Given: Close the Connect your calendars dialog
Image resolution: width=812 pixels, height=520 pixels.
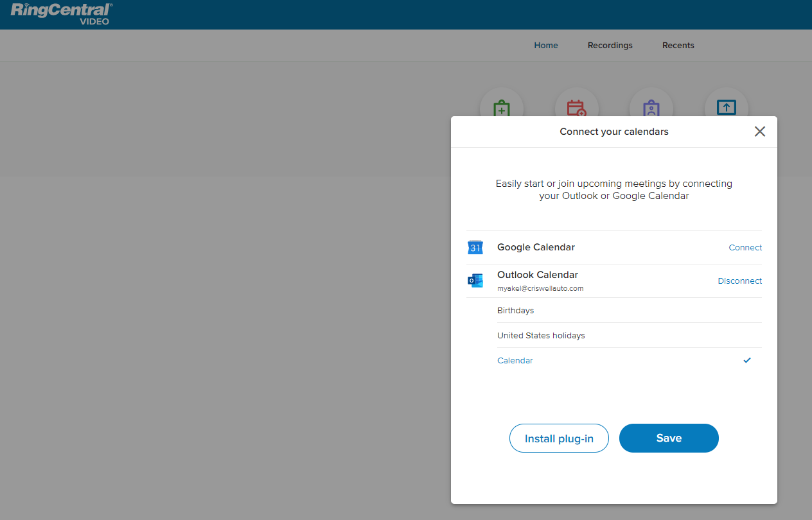Looking at the screenshot, I should coord(760,132).
